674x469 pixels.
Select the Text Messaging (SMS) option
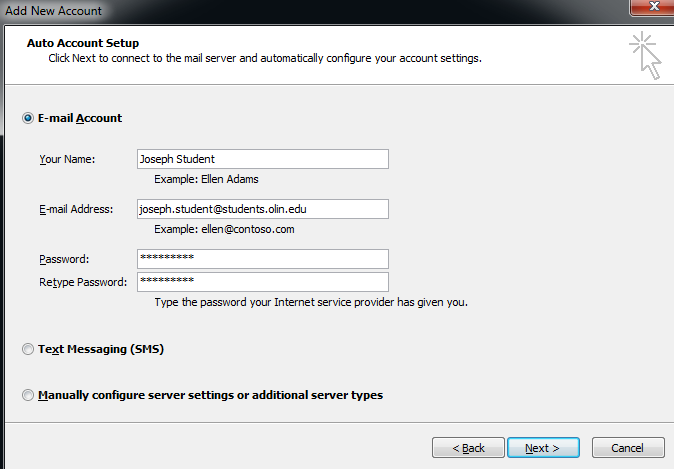28,350
